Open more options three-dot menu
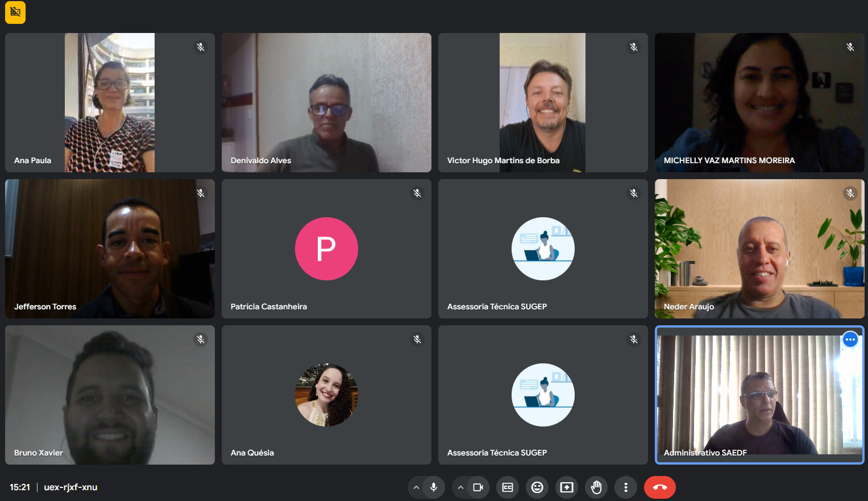This screenshot has width=868, height=501. (x=626, y=487)
